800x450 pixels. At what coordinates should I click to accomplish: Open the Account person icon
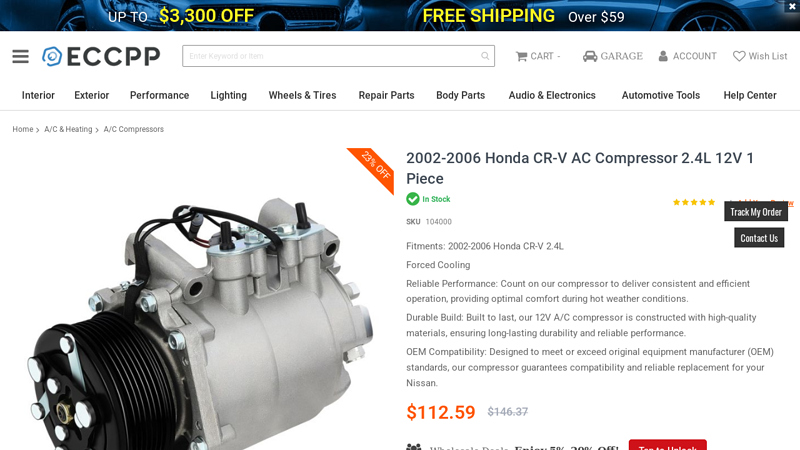(x=663, y=56)
